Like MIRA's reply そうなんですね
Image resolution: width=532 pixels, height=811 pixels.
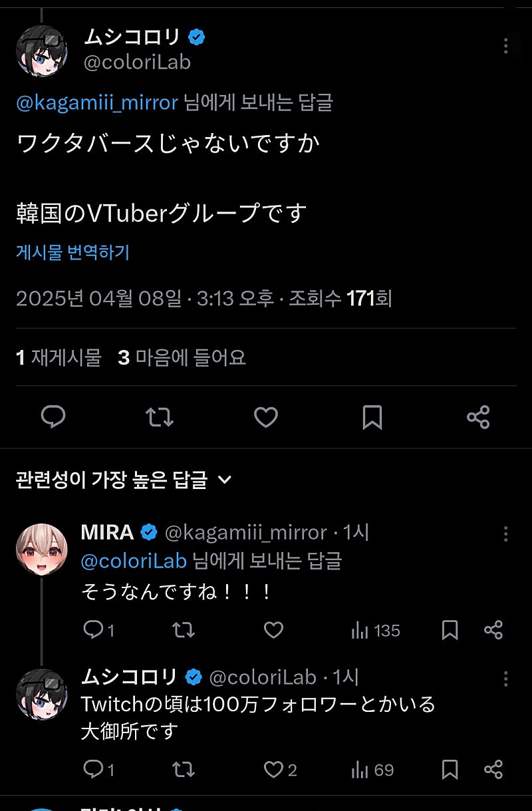pos(273,630)
